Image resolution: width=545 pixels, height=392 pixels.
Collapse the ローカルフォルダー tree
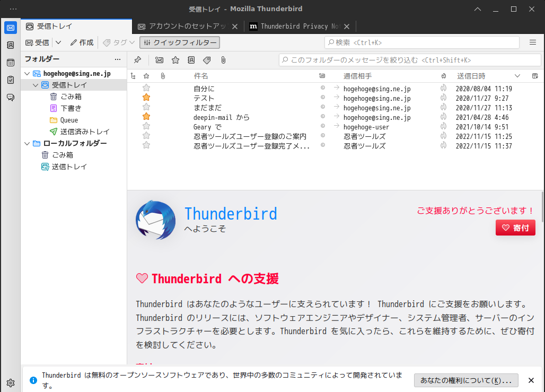pyautogui.click(x=27, y=143)
